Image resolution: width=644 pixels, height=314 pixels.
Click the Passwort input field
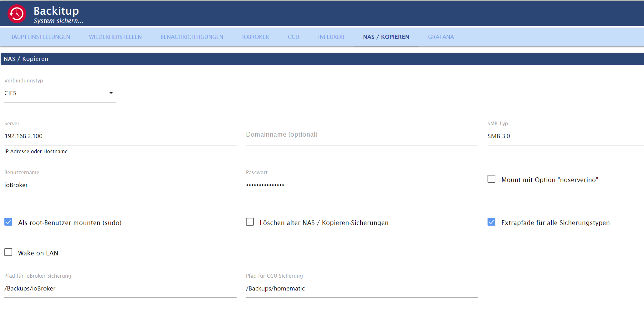[362, 185]
